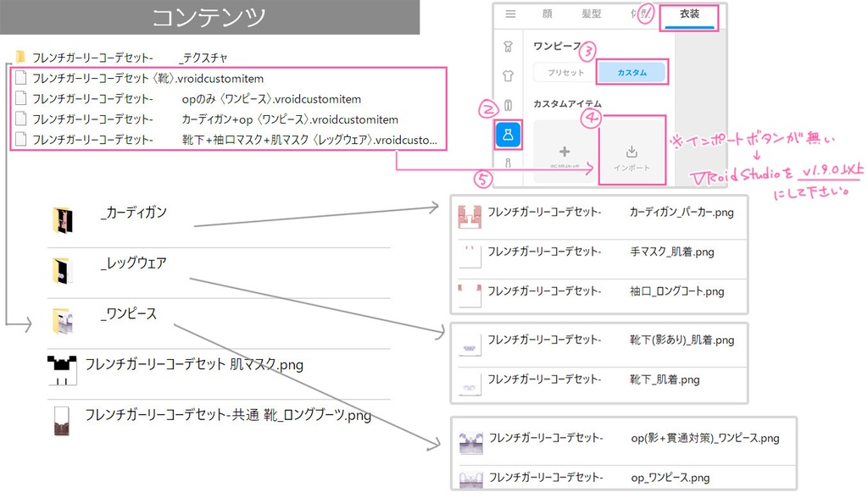Select the innerwear icon at the sidebar bottom
Screen dimensions: 868x498
(508, 163)
